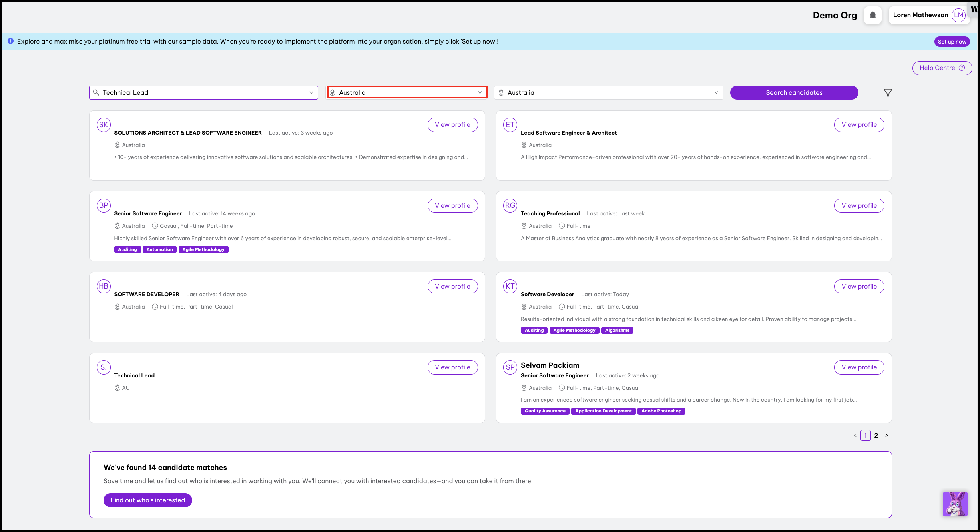Go to results page 2
980x532 pixels.
coord(876,435)
